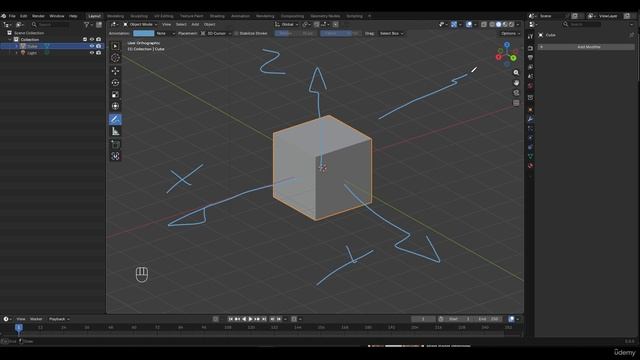Expand the Light item in outliner

pos(17,53)
